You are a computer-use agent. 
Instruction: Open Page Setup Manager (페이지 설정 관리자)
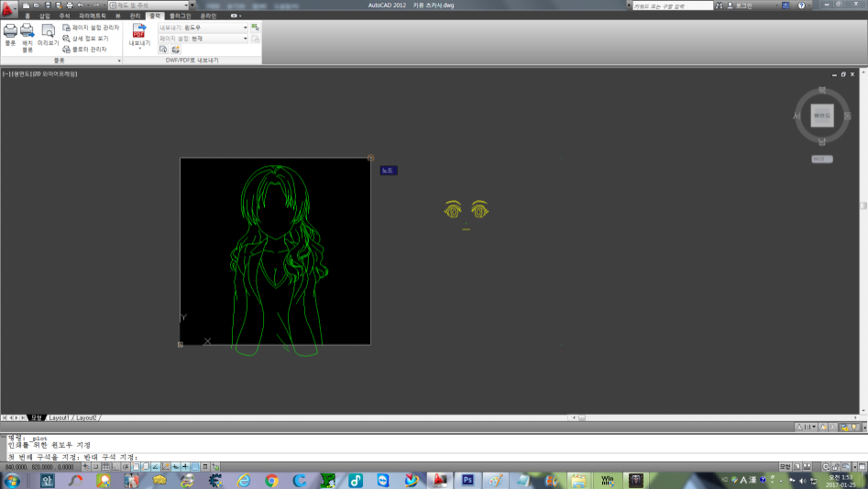(x=91, y=28)
